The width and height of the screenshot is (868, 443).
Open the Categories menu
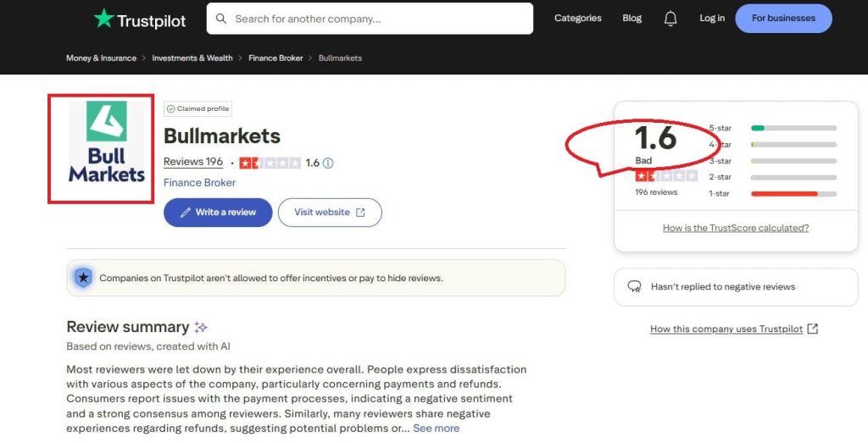tap(577, 19)
